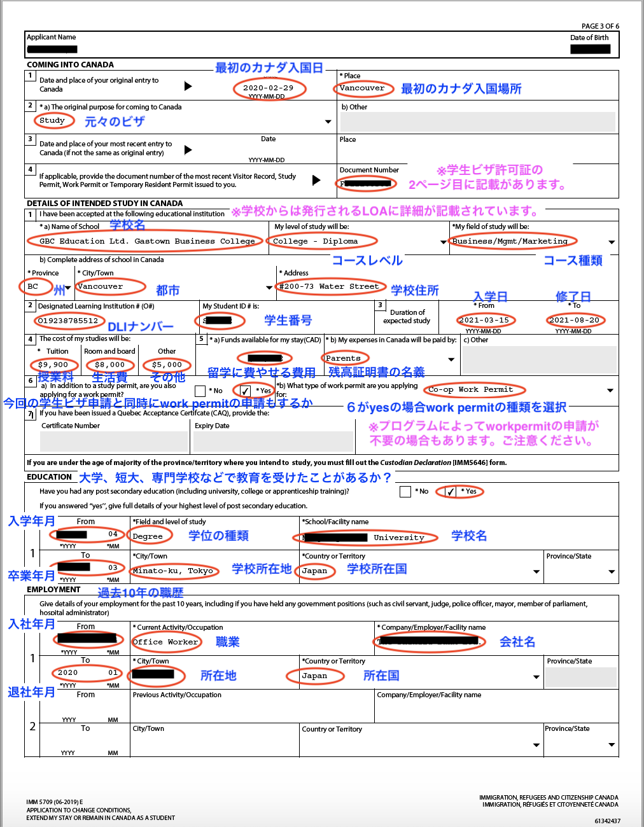This screenshot has height=827, width=644.
Task: Click 'IMMIGRATION, REFUGEES AND CITIZENSHIP CANADA' footer text
Action: tap(549, 797)
